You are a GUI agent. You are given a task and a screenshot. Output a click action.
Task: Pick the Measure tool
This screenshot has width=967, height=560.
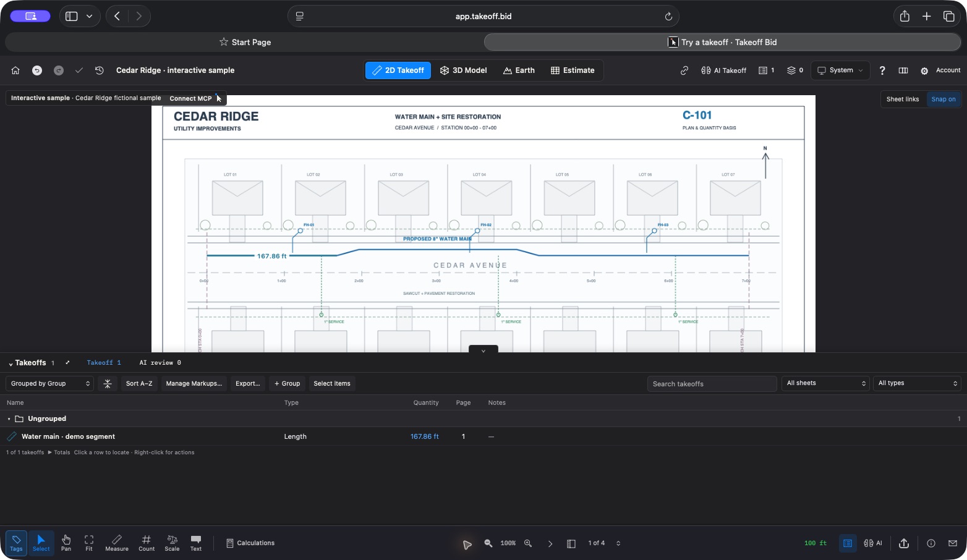117,543
